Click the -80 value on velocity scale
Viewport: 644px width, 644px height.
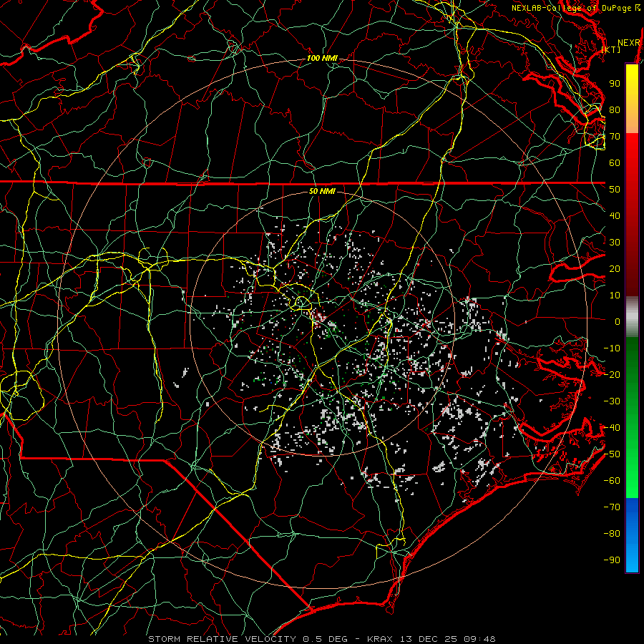tap(612, 534)
